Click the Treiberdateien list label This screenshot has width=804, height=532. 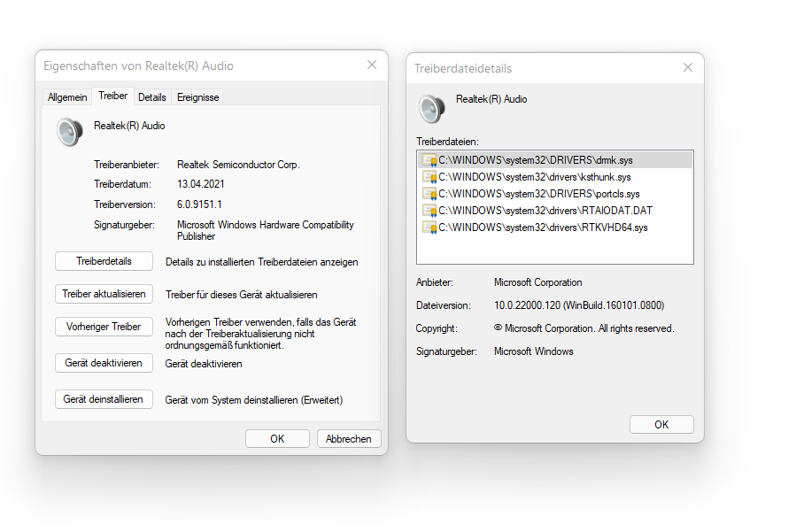[x=447, y=142]
